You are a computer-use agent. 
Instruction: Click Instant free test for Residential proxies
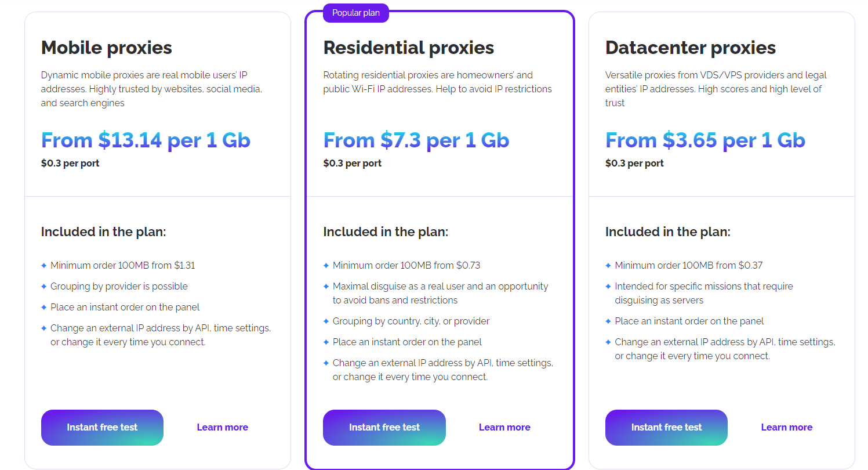[384, 428]
